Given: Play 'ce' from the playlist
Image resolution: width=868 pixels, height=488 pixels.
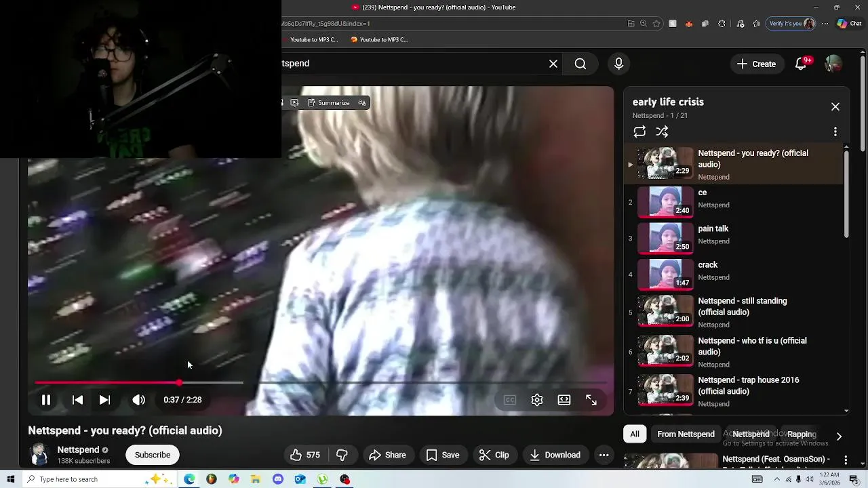Looking at the screenshot, I should [x=734, y=202].
